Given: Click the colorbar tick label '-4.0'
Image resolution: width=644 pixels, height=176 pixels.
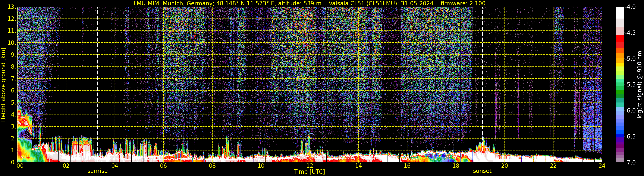Looking at the screenshot, I should [630, 7].
